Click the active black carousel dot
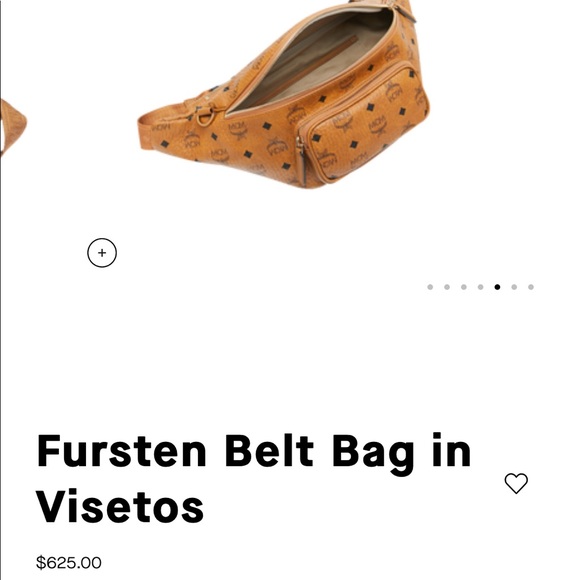 tap(497, 287)
